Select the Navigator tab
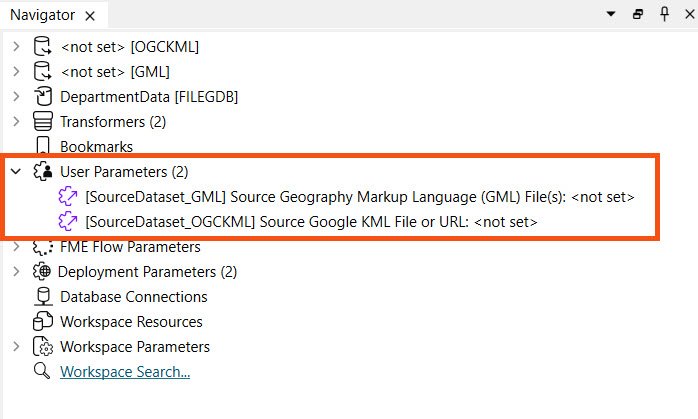698x419 pixels. (40, 15)
